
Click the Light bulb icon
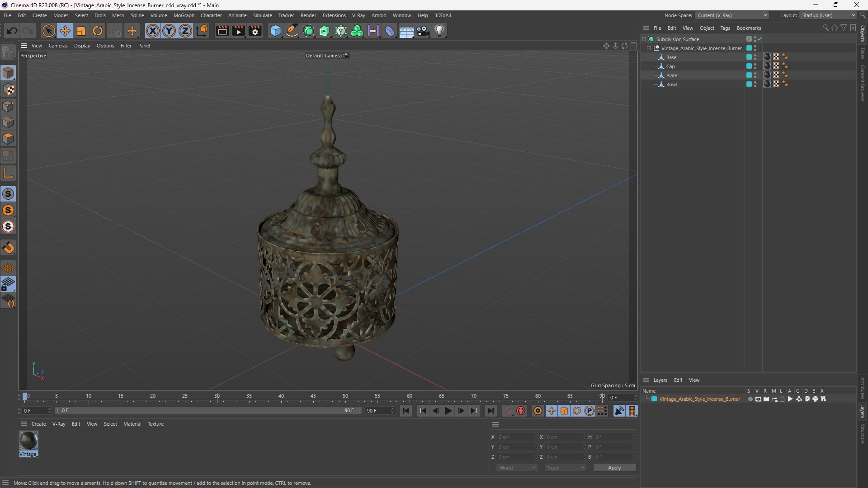click(x=439, y=31)
